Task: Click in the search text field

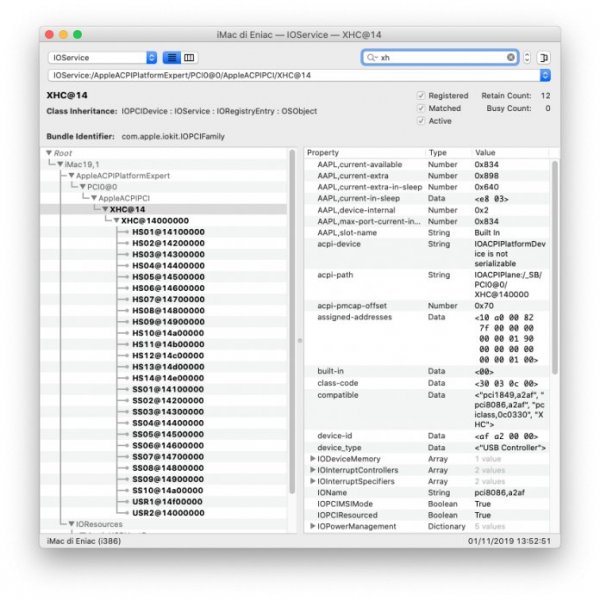Action: tap(440, 58)
